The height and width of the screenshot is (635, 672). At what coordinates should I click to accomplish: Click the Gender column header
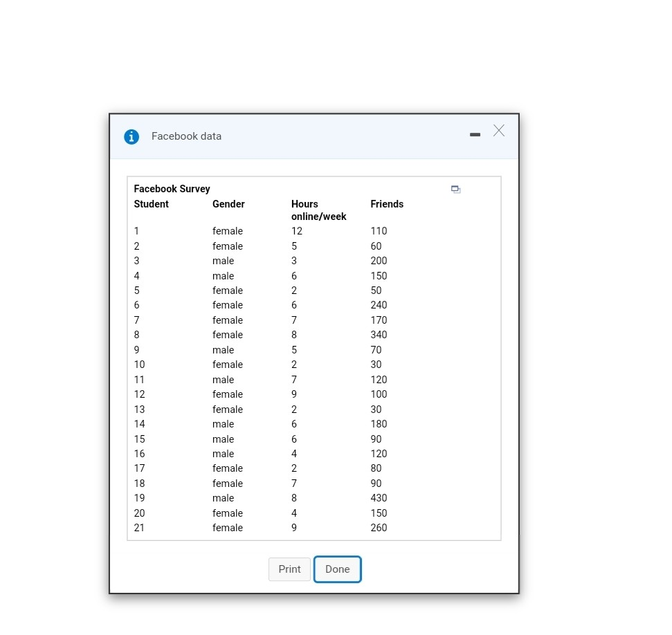[228, 204]
